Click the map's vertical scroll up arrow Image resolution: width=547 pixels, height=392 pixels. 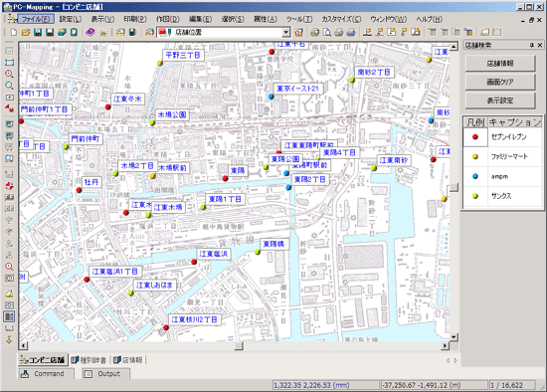(x=454, y=46)
